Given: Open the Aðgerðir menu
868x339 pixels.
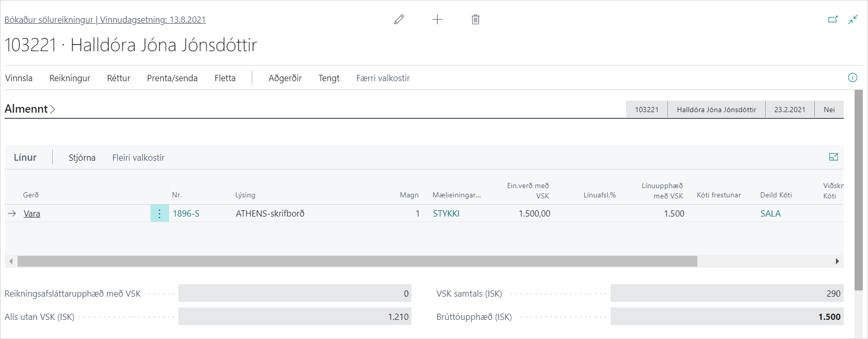Looking at the screenshot, I should coord(285,78).
